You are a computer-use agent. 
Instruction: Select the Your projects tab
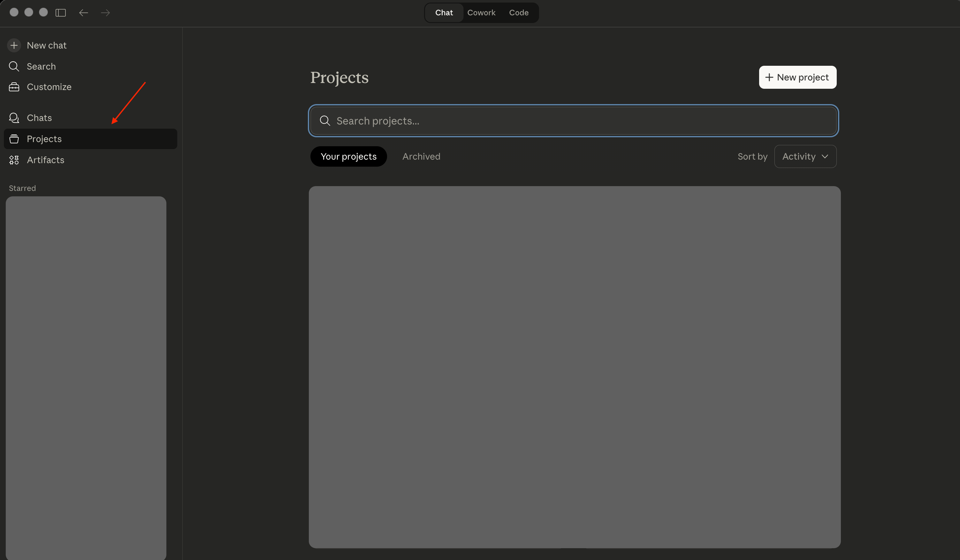pos(348,156)
